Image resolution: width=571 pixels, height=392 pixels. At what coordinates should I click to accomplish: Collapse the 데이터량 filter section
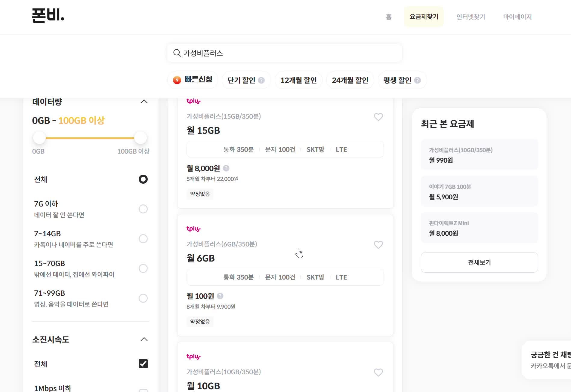pos(144,102)
